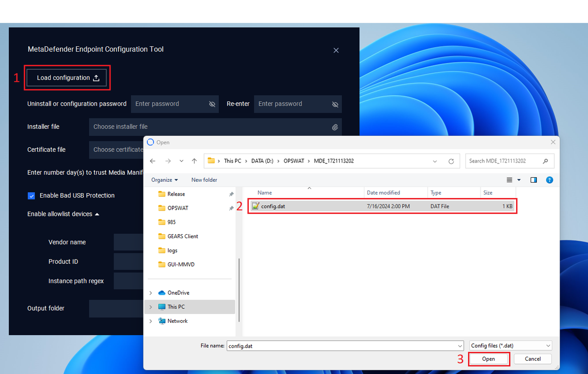Select Network in the navigation pane
This screenshot has height=374, width=588.
click(x=177, y=321)
